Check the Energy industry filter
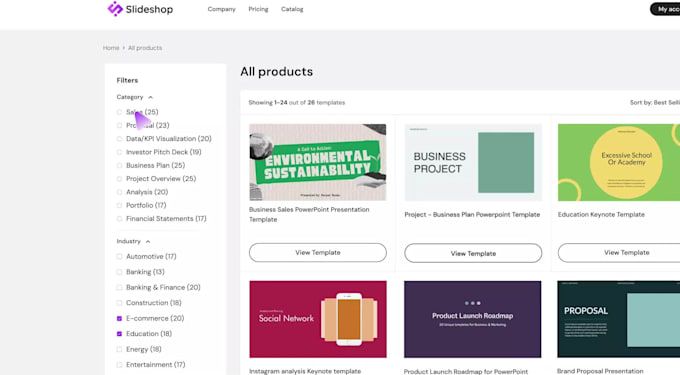The width and height of the screenshot is (680, 375). click(119, 349)
